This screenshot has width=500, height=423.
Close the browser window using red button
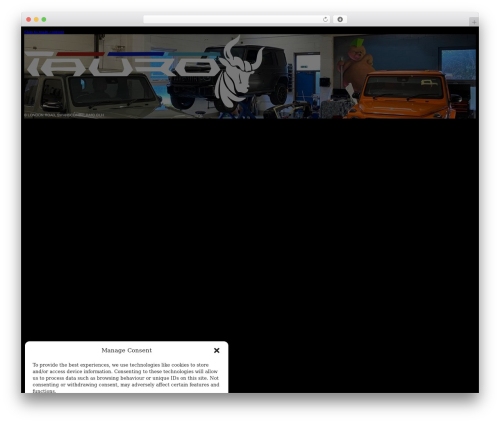tap(29, 19)
